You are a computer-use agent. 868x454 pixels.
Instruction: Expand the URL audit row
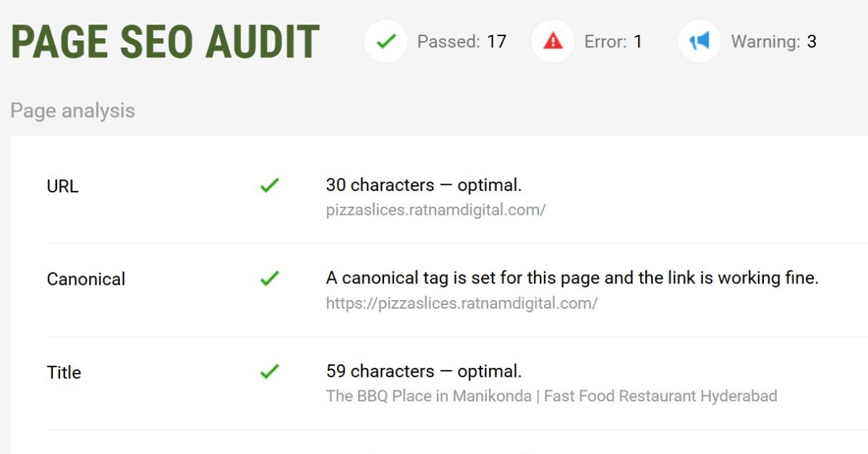[x=63, y=186]
